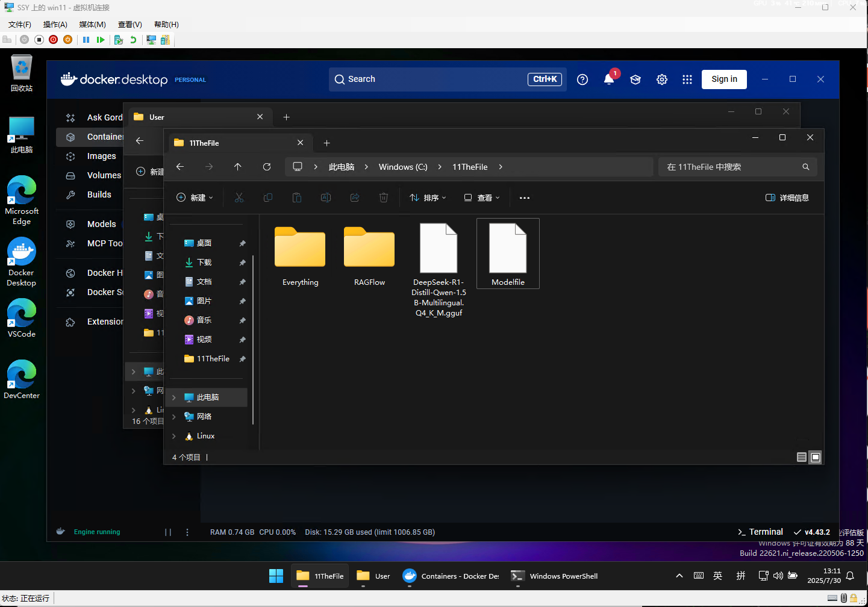Select the User tab in back Explorer window
The height and width of the screenshot is (607, 868).
pyautogui.click(x=200, y=117)
